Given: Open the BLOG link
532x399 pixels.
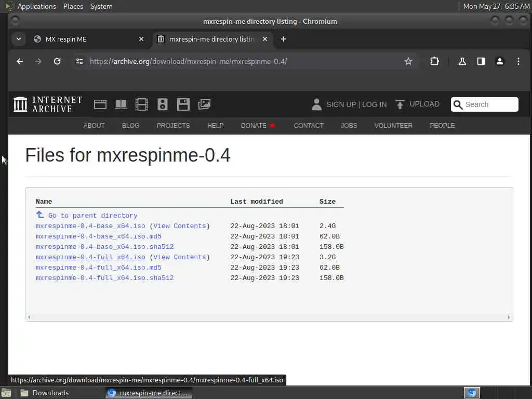Looking at the screenshot, I should [130, 126].
